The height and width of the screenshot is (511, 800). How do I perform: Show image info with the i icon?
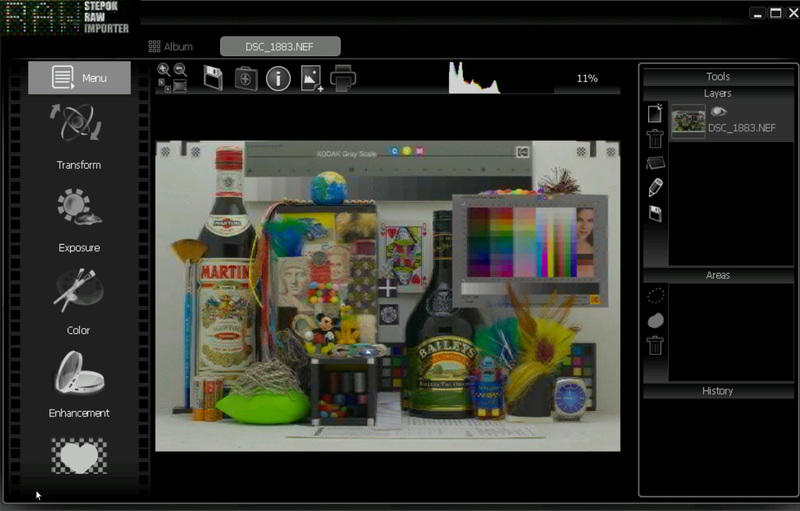click(278, 79)
